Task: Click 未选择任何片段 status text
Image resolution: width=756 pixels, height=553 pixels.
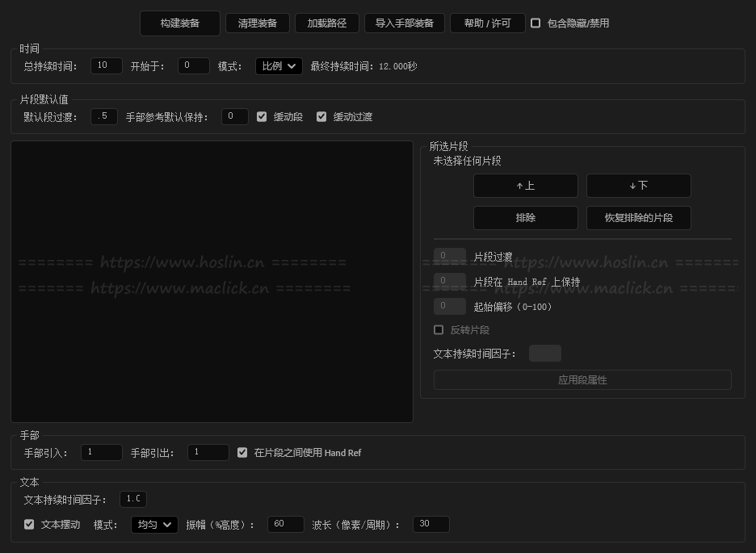Action: pos(467,161)
